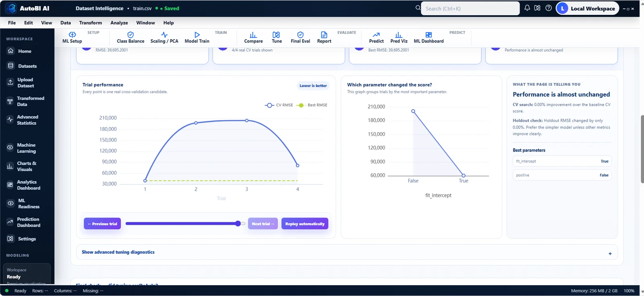Viewport: 644px width, 296px height.
Task: Open the Predict tool
Action: [376, 37]
